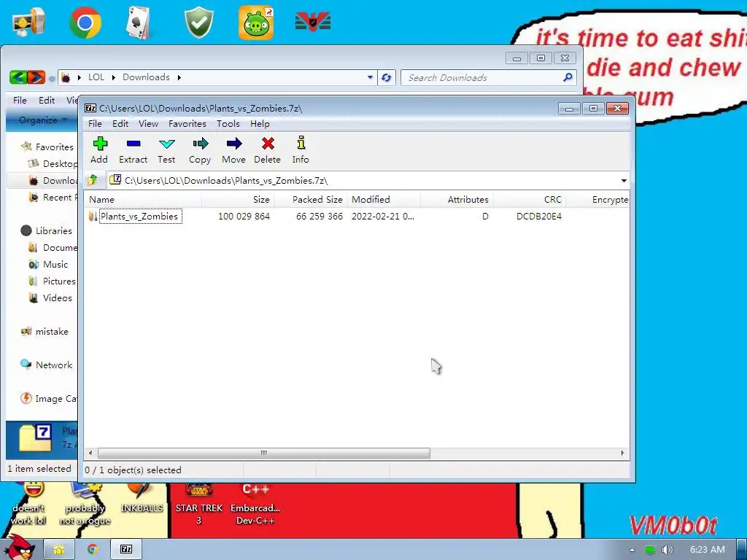The height and width of the screenshot is (560, 747).
Task: Select mistake item in Explorer sidebar
Action: click(x=44, y=332)
